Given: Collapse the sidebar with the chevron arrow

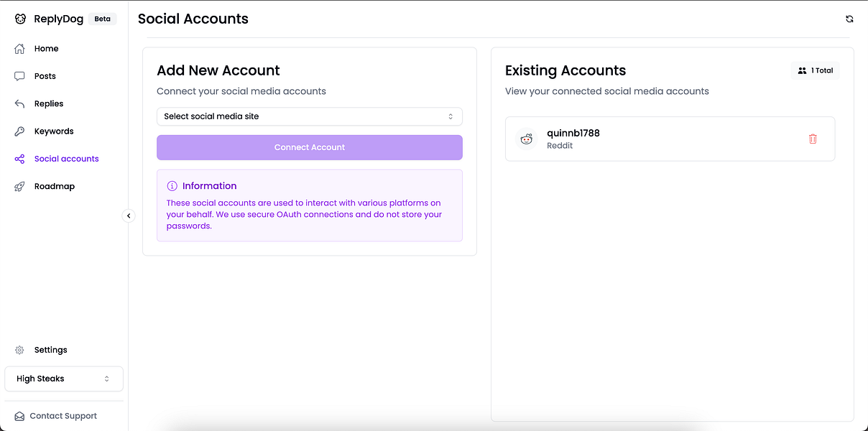Looking at the screenshot, I should pyautogui.click(x=129, y=215).
